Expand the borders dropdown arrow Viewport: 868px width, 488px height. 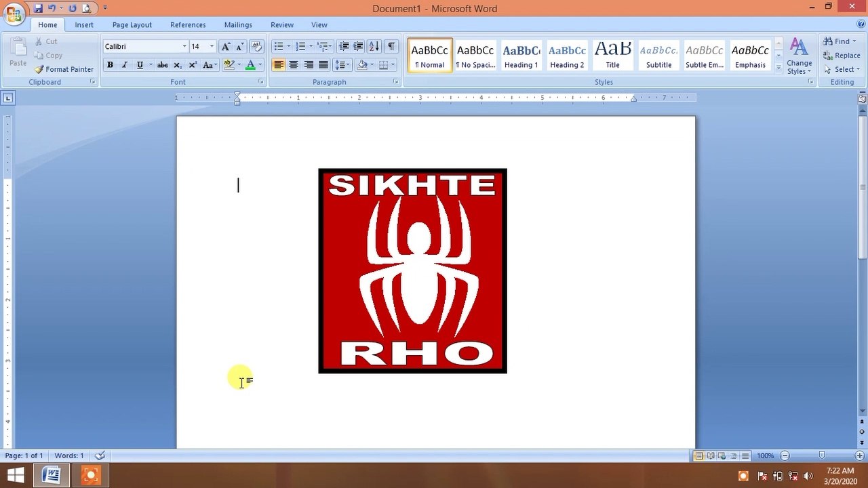pos(393,65)
